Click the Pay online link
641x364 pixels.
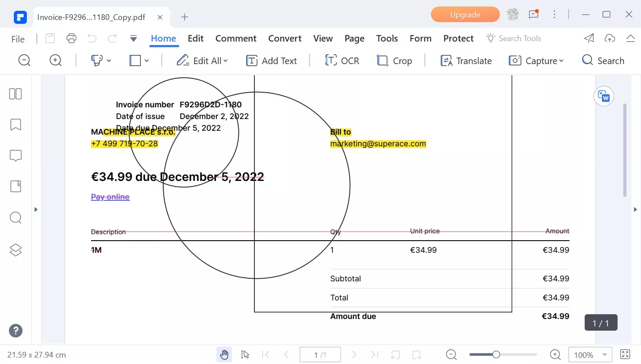click(110, 197)
